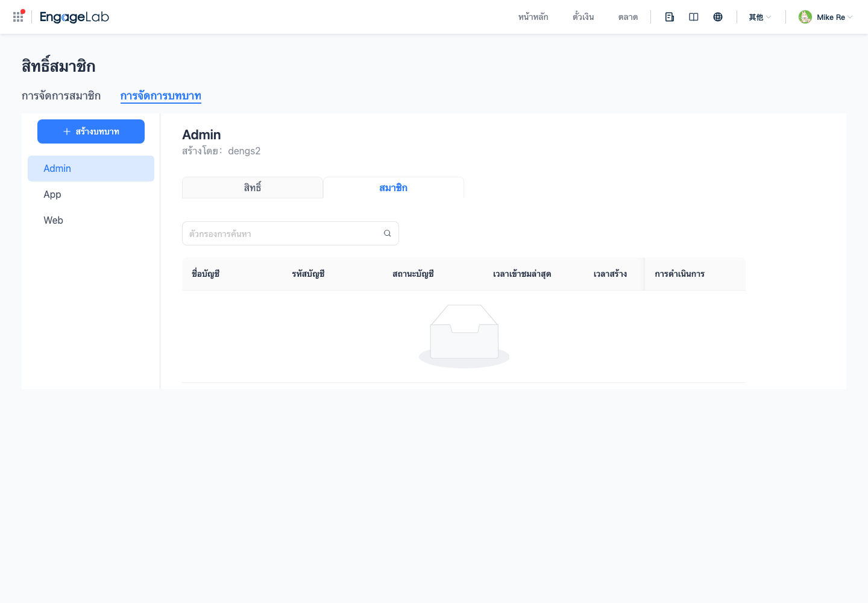This screenshot has width=868, height=603.
Task: Expand the 其他 dropdown
Action: 760,17
